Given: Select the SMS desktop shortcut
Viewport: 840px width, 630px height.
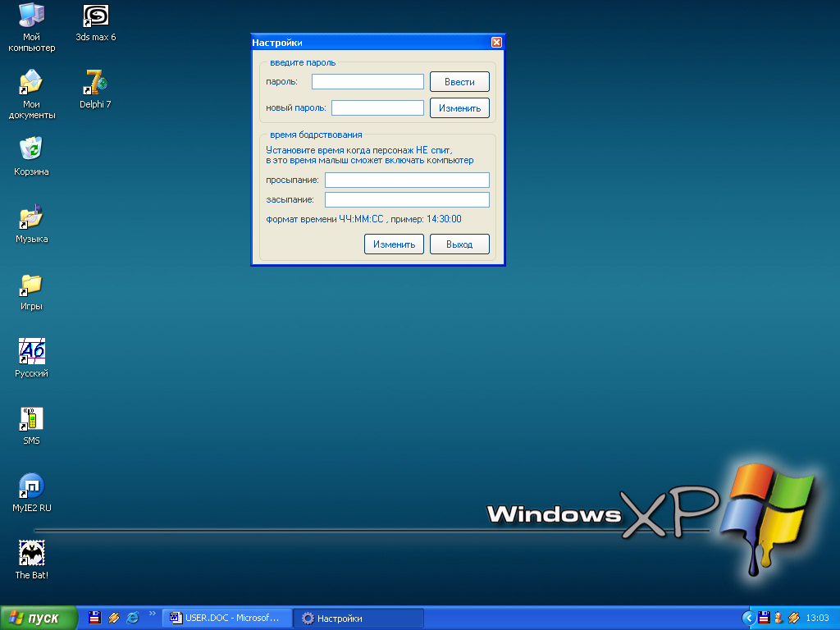Looking at the screenshot, I should [x=32, y=426].
